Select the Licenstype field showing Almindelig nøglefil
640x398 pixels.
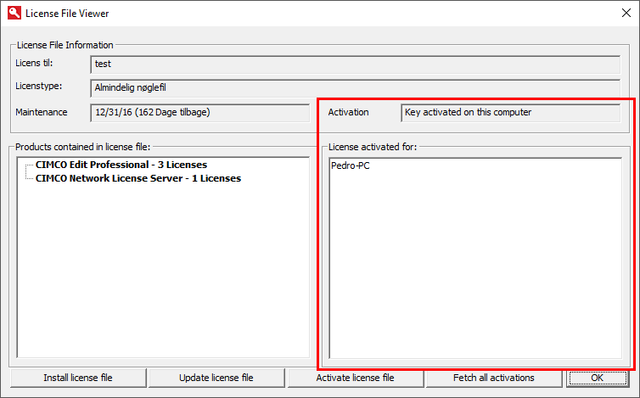pos(355,88)
